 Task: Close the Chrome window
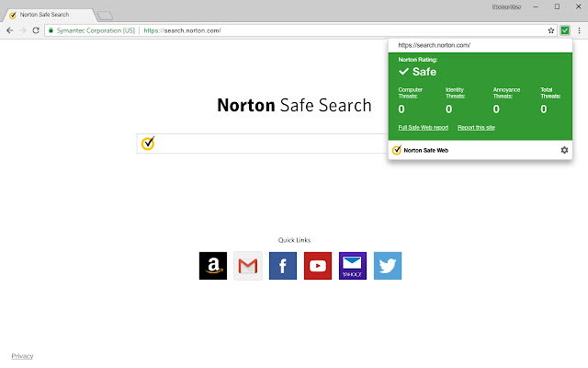click(578, 6)
